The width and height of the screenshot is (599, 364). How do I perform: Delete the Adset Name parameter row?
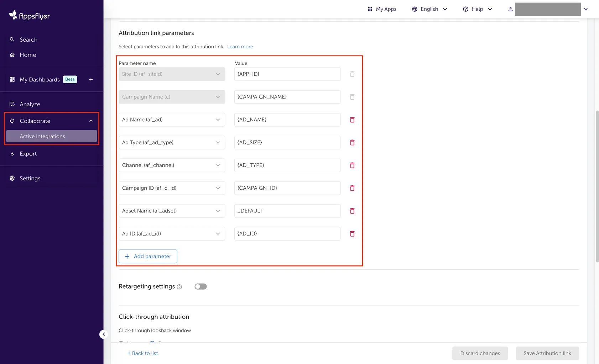(352, 211)
